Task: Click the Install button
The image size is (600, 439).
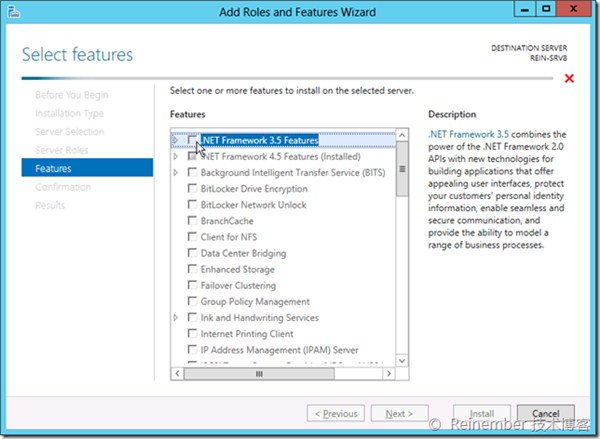Action: click(482, 413)
